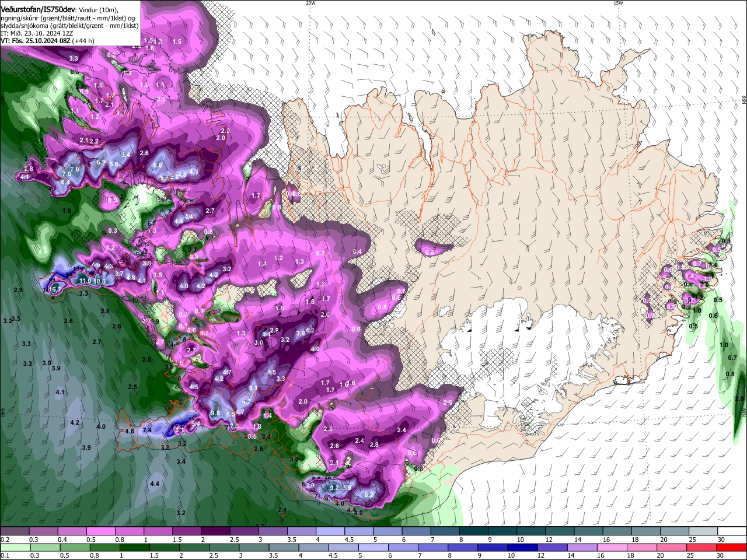747x560 pixels.
Task: Click the bright pink 0.5 swatch in the snow legend
Action: 100,531
